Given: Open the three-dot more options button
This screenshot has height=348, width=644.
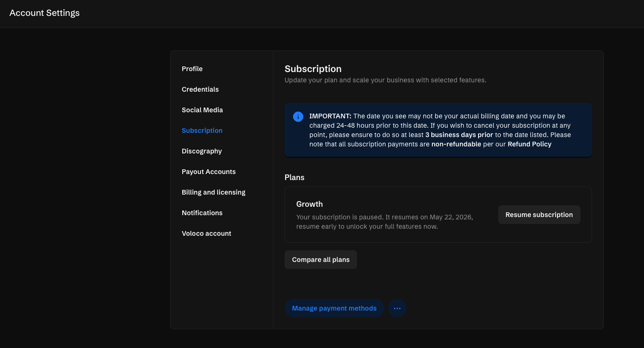Looking at the screenshot, I should [397, 309].
